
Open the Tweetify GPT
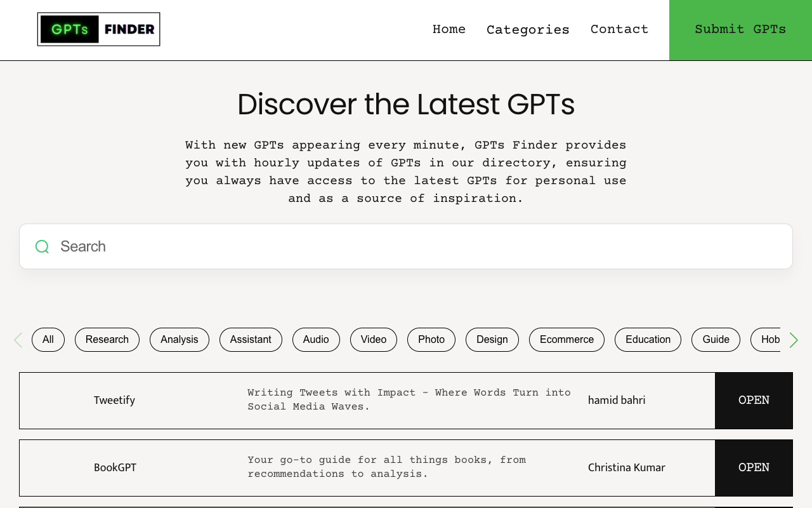754,401
